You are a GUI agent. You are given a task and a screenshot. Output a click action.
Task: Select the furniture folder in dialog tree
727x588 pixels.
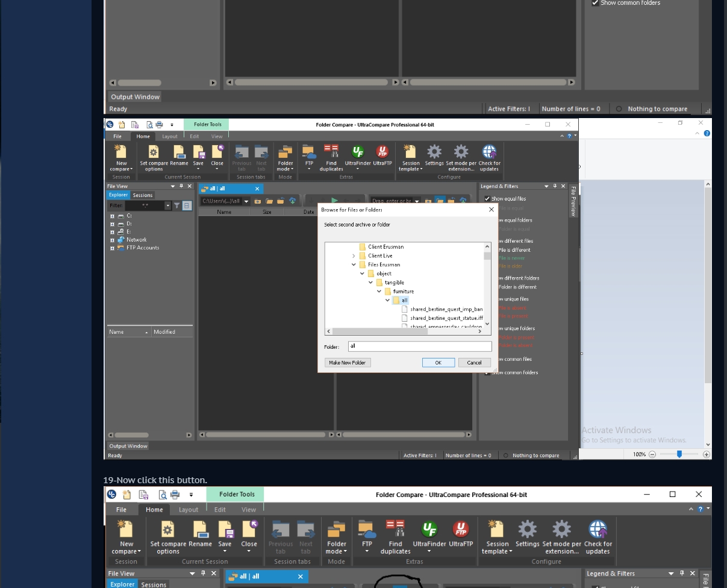click(x=403, y=292)
